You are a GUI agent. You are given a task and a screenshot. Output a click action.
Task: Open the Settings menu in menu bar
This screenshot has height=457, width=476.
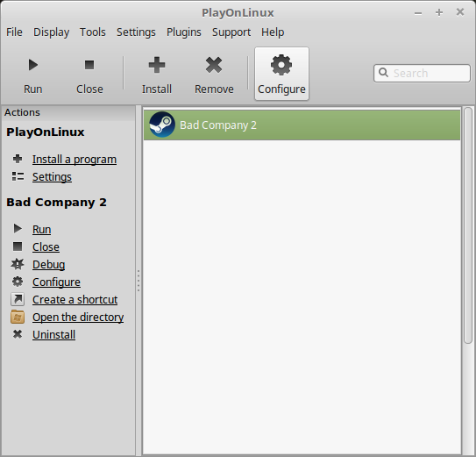click(x=136, y=32)
